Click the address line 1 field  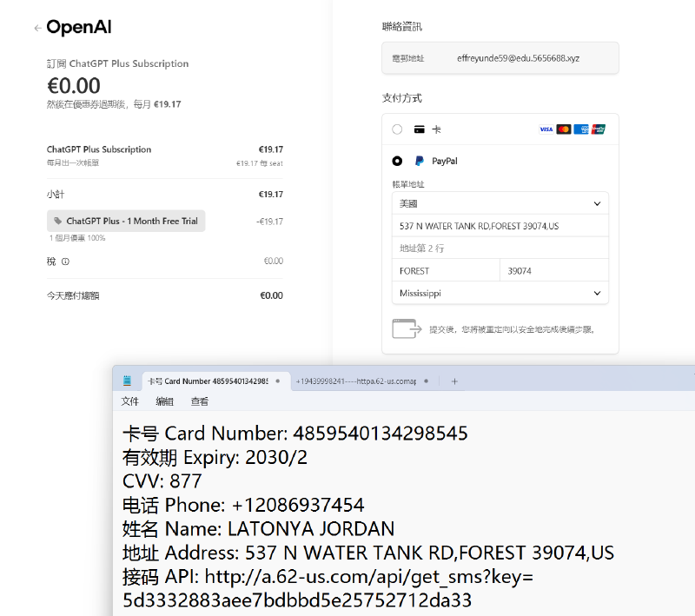click(500, 226)
